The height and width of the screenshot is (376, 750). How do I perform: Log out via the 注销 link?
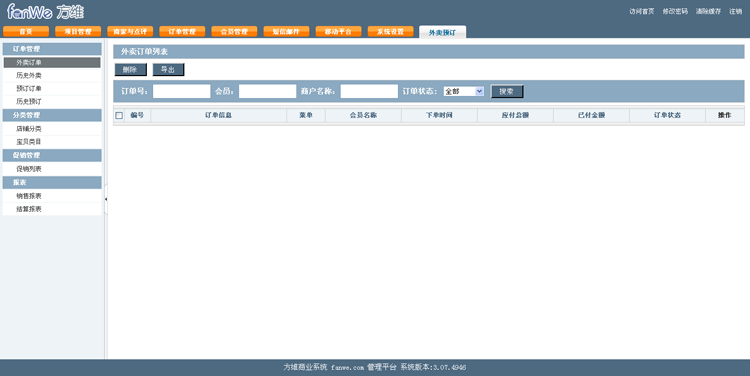coord(735,11)
